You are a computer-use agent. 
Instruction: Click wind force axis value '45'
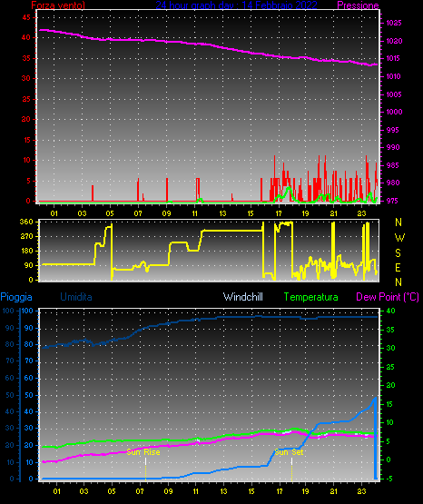pos(26,17)
